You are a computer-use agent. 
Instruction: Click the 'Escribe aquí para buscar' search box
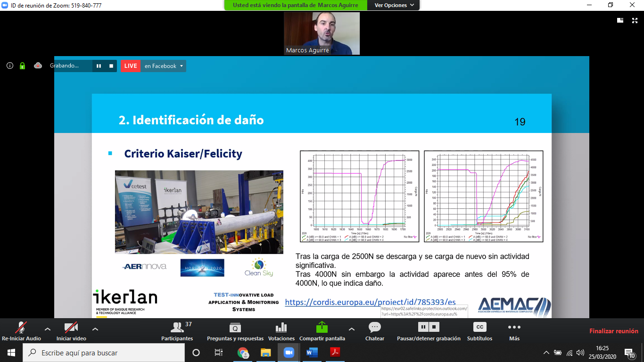click(x=104, y=353)
